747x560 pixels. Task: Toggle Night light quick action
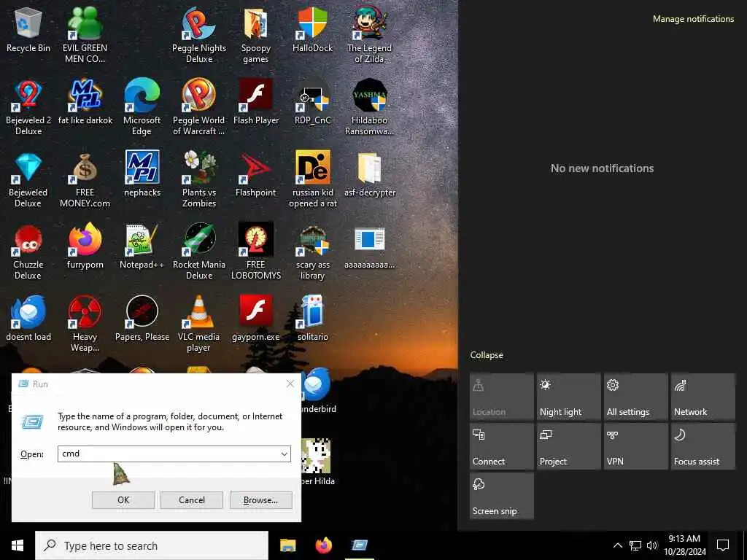pyautogui.click(x=569, y=397)
